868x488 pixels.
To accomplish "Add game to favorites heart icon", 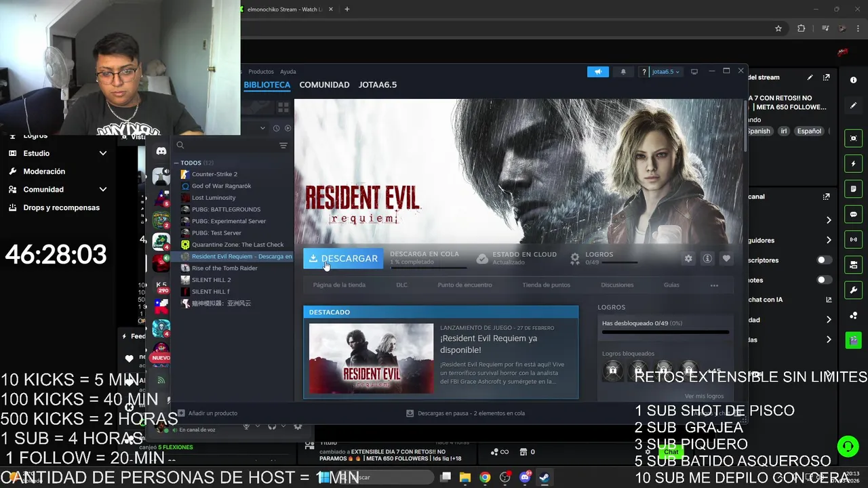I will (x=726, y=258).
